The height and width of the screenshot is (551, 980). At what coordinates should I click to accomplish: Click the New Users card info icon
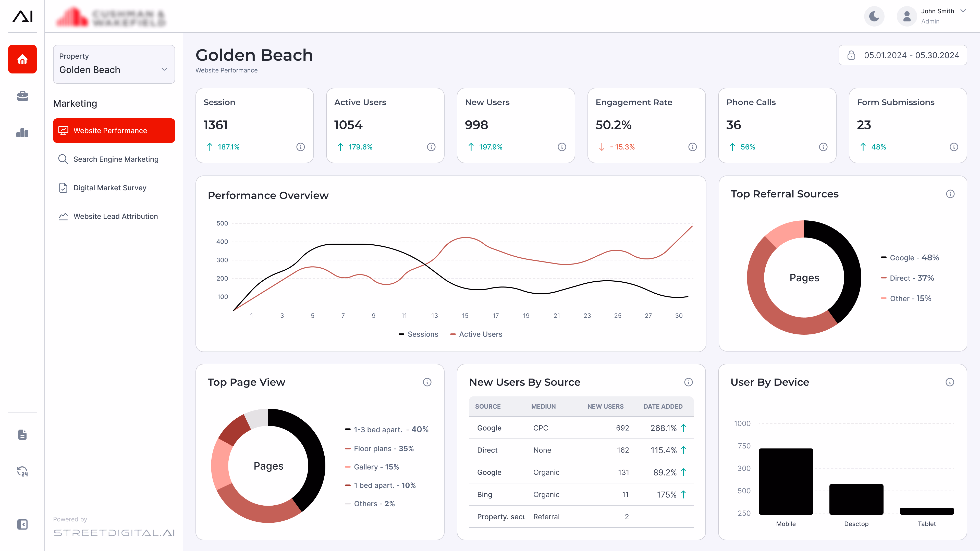(562, 147)
